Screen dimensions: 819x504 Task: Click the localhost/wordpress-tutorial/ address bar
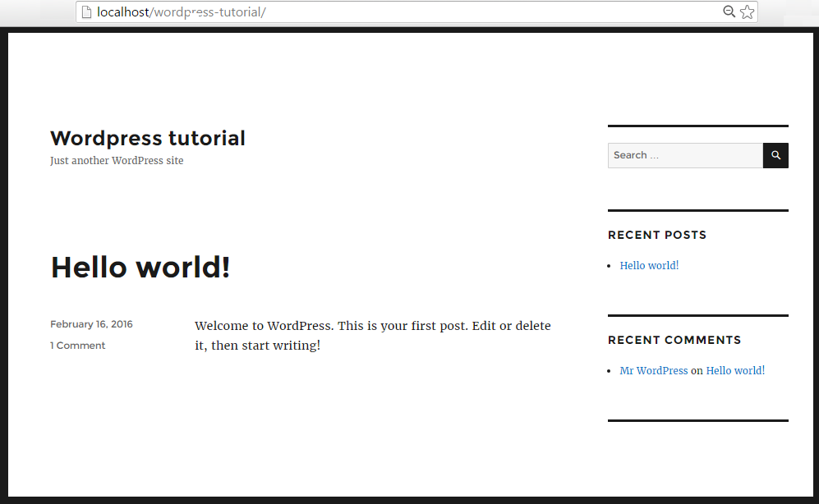point(416,12)
